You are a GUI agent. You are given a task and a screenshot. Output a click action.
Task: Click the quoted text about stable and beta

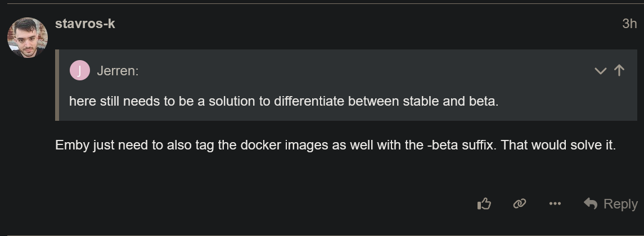(x=283, y=102)
